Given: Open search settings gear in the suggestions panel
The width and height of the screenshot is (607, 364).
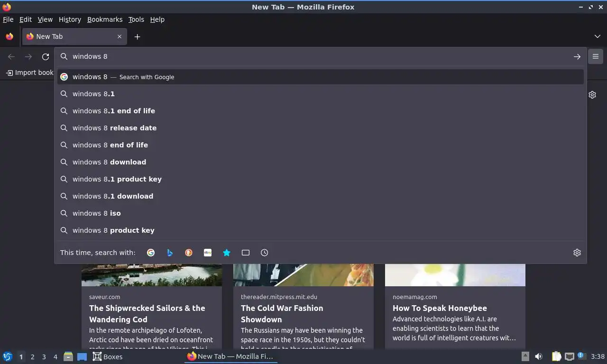Looking at the screenshot, I should pyautogui.click(x=577, y=253).
